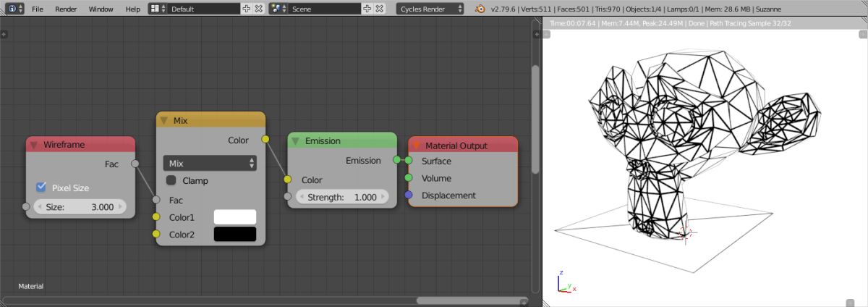The height and width of the screenshot is (307, 868).
Task: Click the XYZ axis indicator in render view
Action: pyautogui.click(x=566, y=283)
